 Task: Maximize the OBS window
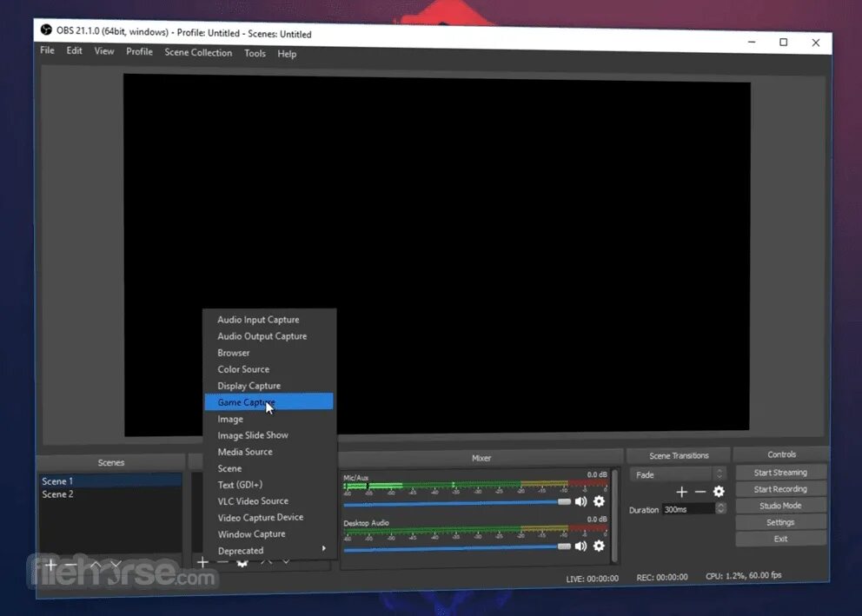coord(784,43)
